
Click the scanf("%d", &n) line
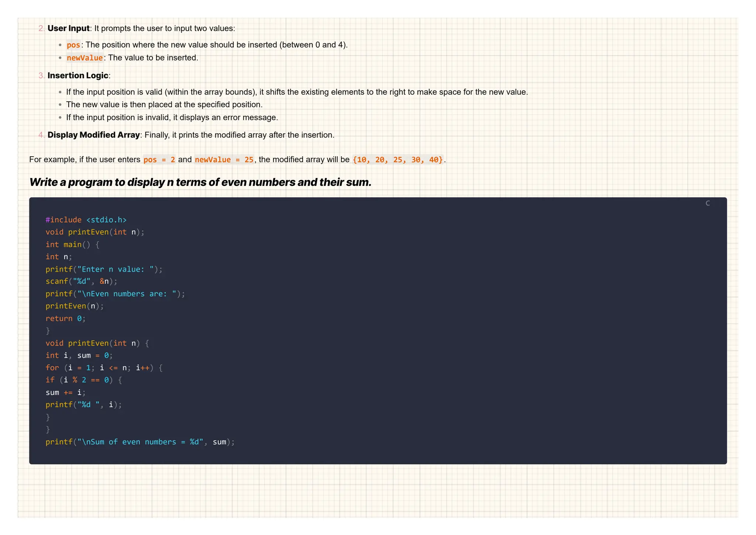coord(81,282)
